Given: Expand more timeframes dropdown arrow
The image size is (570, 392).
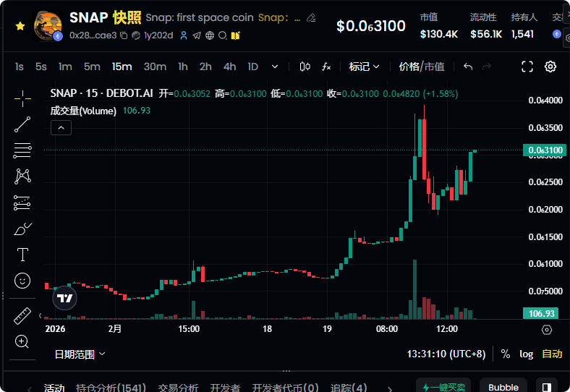Looking at the screenshot, I should (x=275, y=67).
